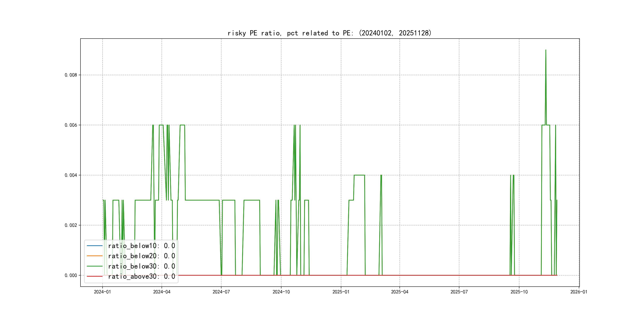644x322 pixels.
Task: Click the 2024-01 x-axis tick label
Action: click(x=102, y=292)
